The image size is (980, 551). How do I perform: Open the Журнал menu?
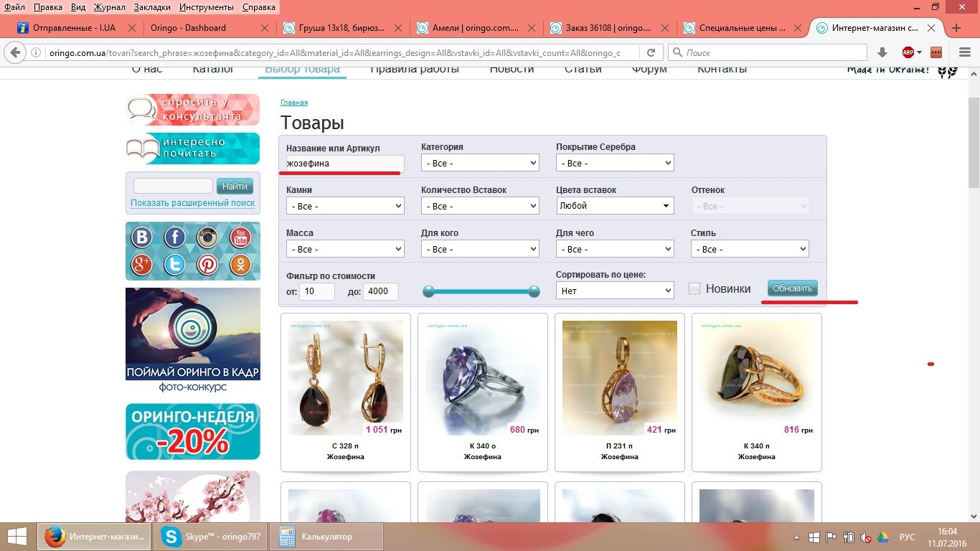point(109,7)
